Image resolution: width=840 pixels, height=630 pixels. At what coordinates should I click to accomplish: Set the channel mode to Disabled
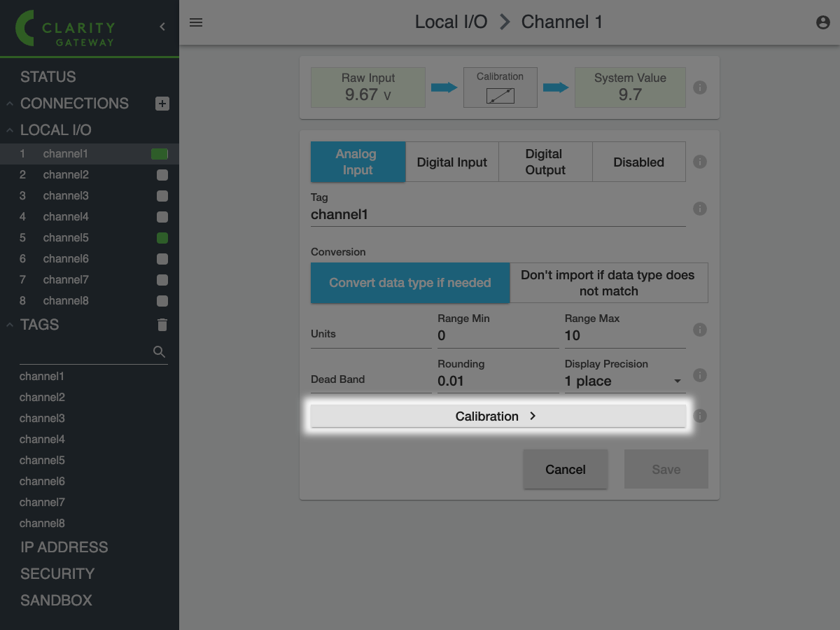pyautogui.click(x=638, y=162)
